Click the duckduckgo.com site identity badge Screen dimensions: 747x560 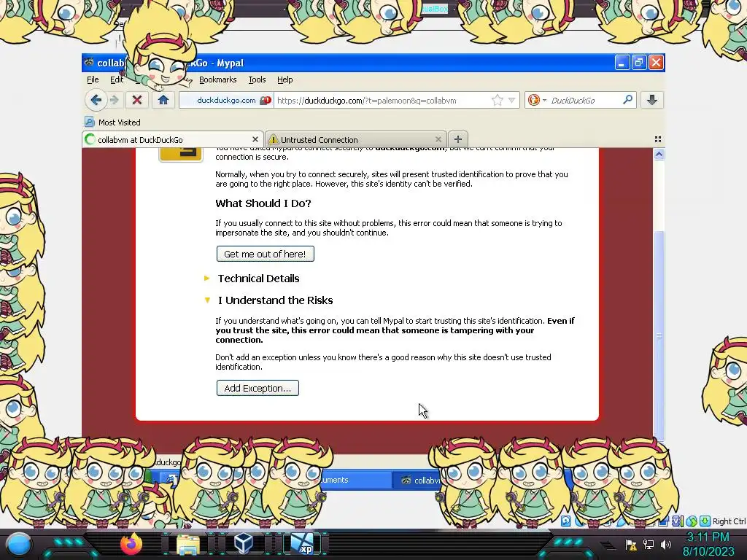click(x=226, y=100)
